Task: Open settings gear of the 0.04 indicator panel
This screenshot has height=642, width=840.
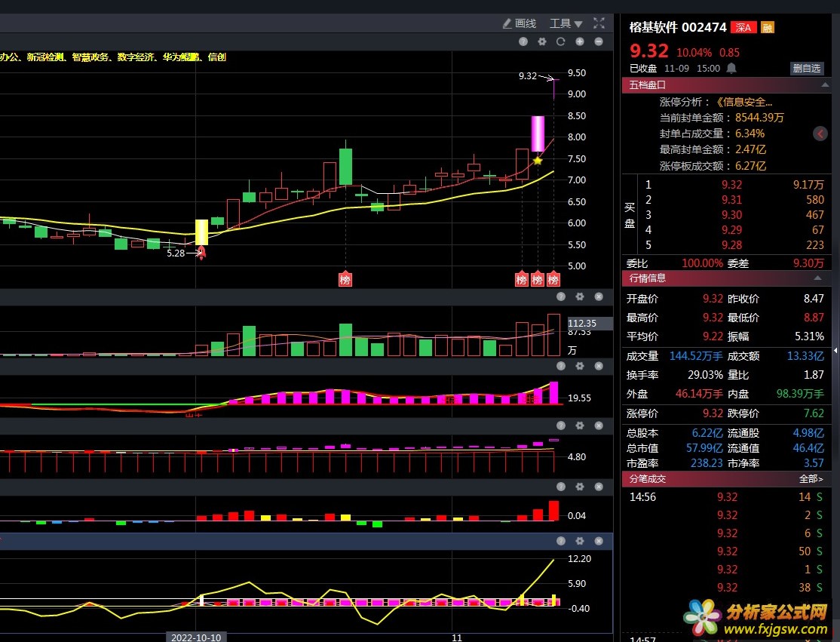Action: (580, 486)
